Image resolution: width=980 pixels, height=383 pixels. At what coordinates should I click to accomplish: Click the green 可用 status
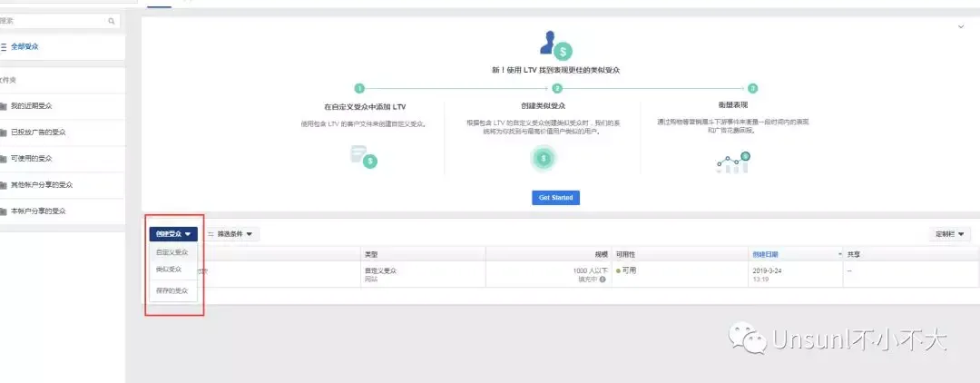click(x=626, y=270)
